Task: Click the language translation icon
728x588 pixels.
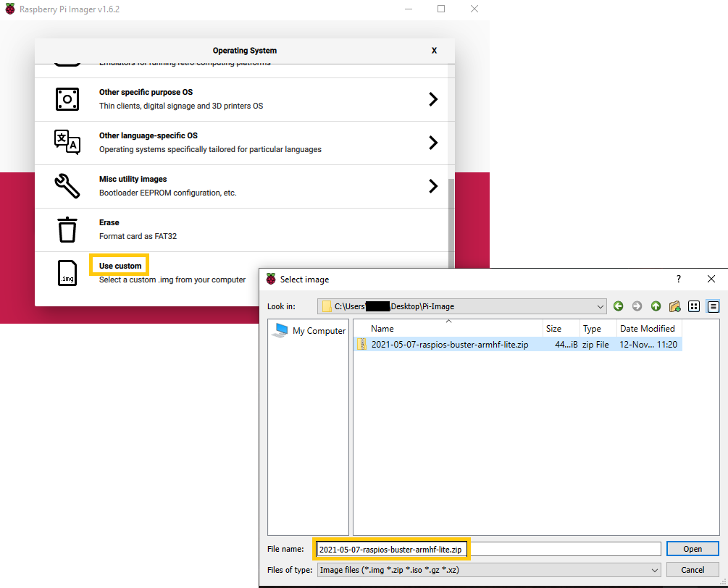Action: pyautogui.click(x=67, y=142)
